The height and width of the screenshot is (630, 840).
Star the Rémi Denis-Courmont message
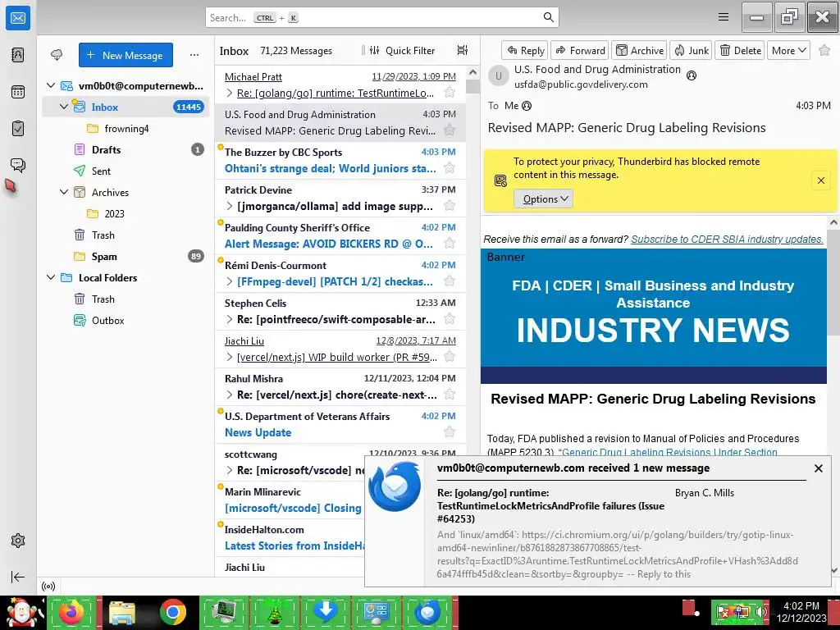click(450, 281)
